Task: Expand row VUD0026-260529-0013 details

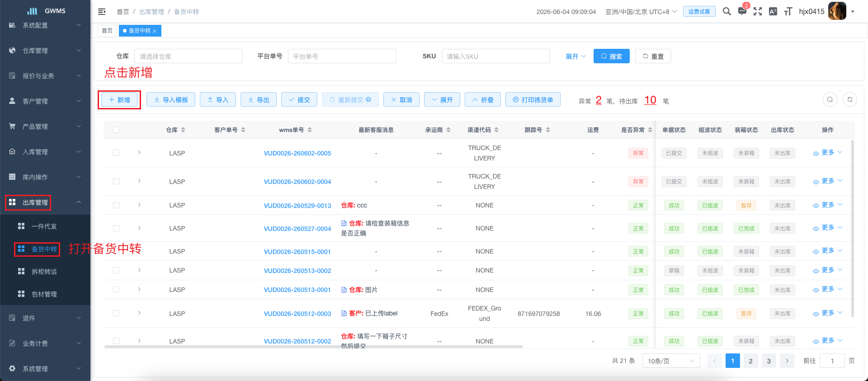Action: [139, 205]
